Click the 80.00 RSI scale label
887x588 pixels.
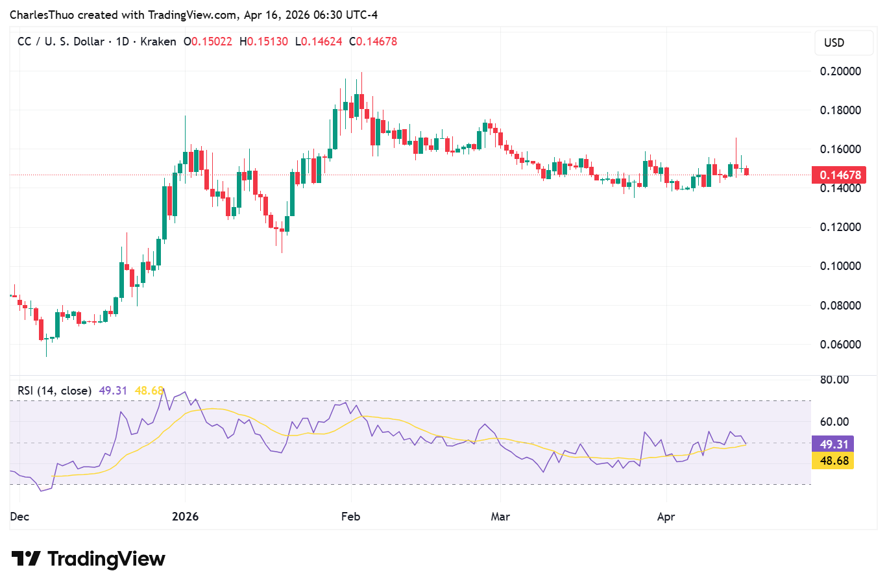pos(834,380)
